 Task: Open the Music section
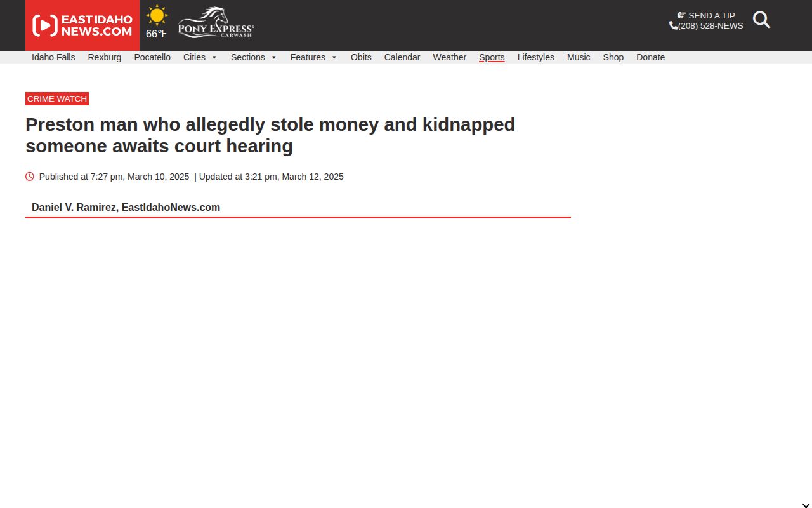[579, 57]
